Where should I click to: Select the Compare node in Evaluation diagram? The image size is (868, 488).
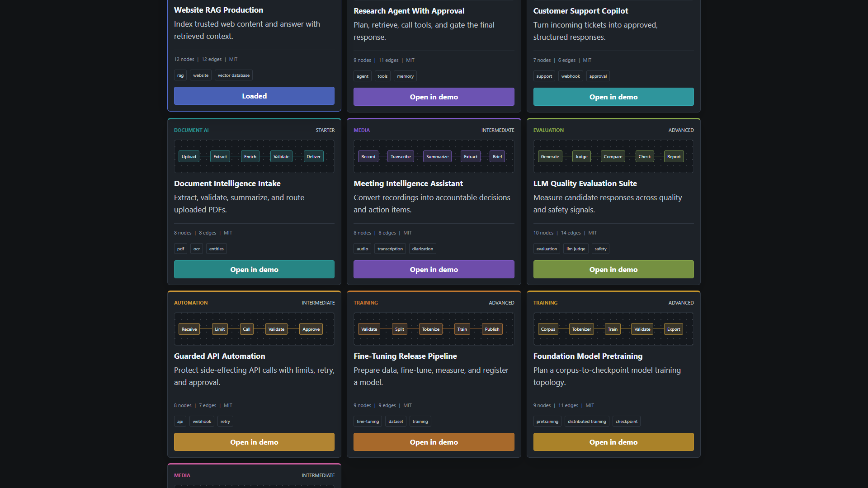(x=613, y=156)
